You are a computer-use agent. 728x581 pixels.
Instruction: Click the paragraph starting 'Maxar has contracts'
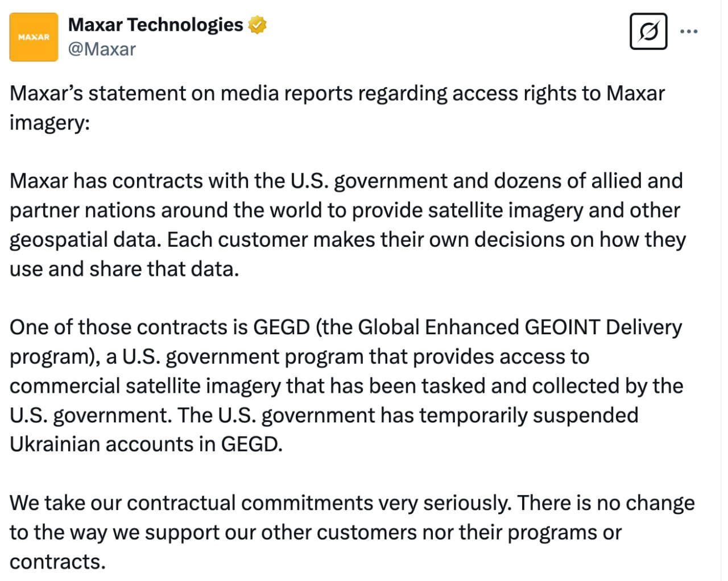[x=348, y=225]
